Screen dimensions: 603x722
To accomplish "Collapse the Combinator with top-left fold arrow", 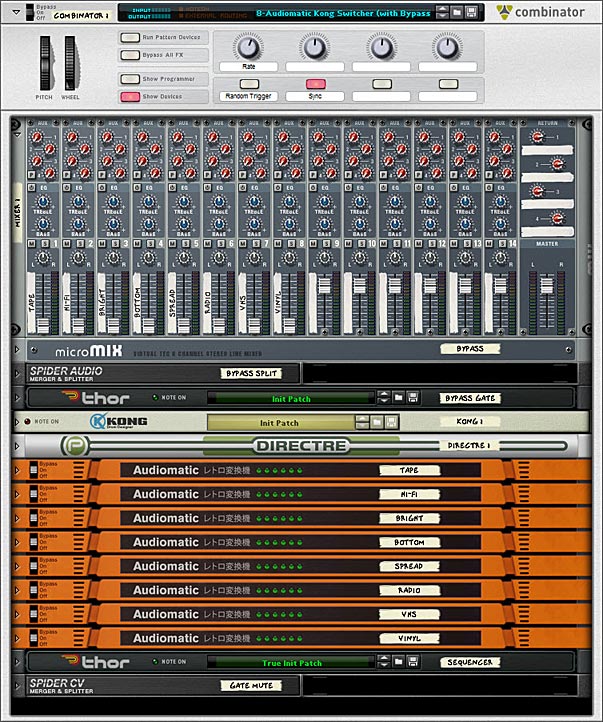I will point(16,12).
